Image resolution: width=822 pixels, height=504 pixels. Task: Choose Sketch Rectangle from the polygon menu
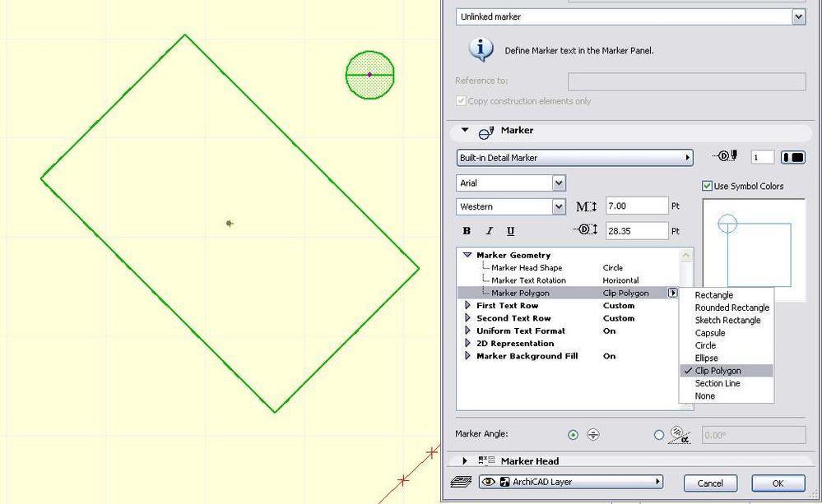pos(726,320)
